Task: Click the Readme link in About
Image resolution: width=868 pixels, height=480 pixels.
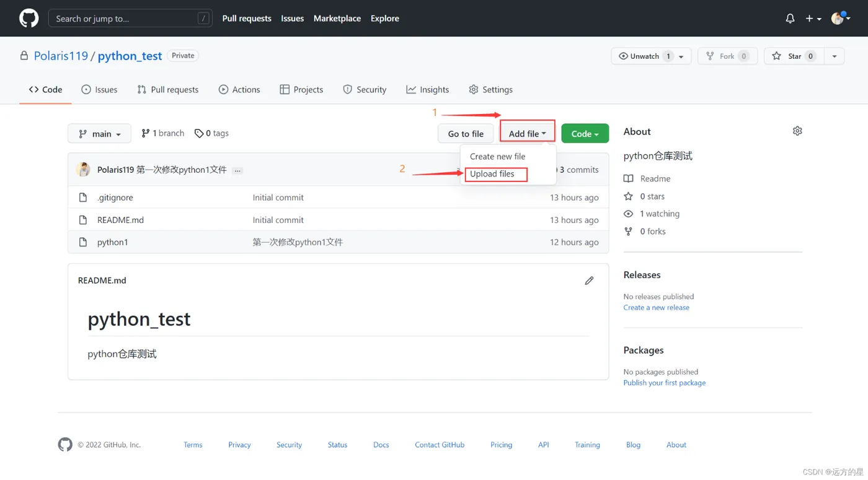Action: tap(647, 178)
